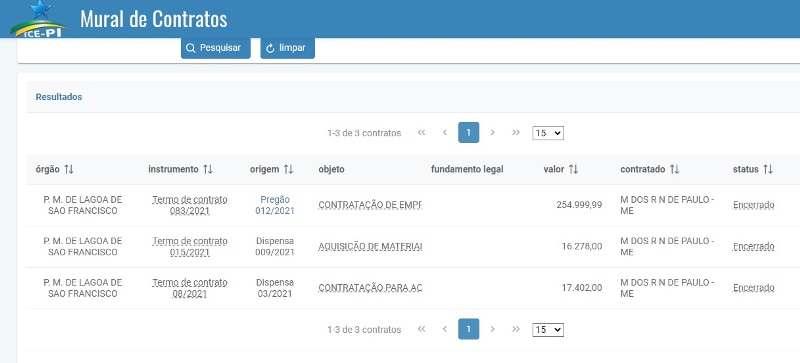This screenshot has height=363, width=800.
Task: Open Pregão 012/2021 origin link
Action: [x=275, y=205]
